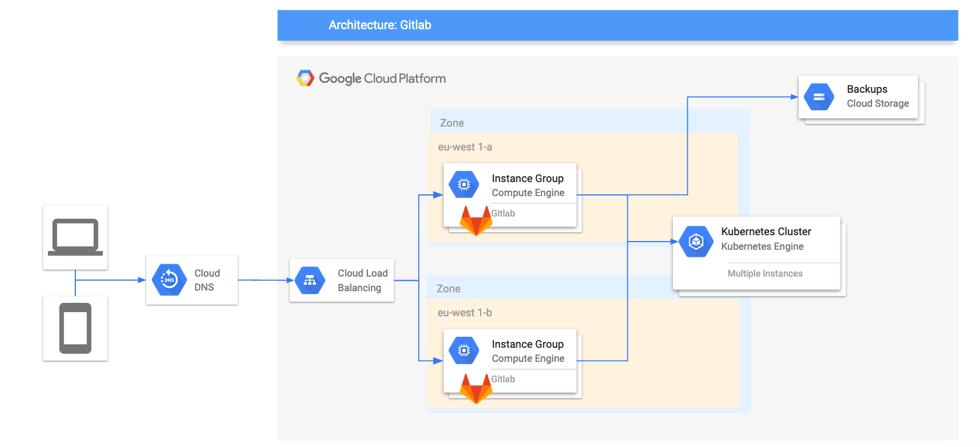Select the Cloud Storage Backups icon
Screen dimensions: 980x447
point(819,97)
